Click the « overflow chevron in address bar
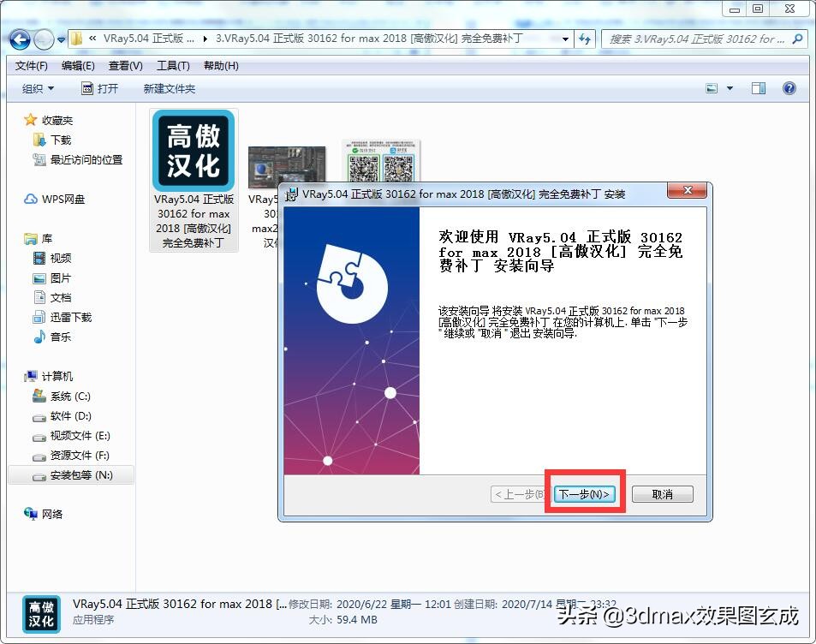The width and height of the screenshot is (816, 644). [92, 39]
